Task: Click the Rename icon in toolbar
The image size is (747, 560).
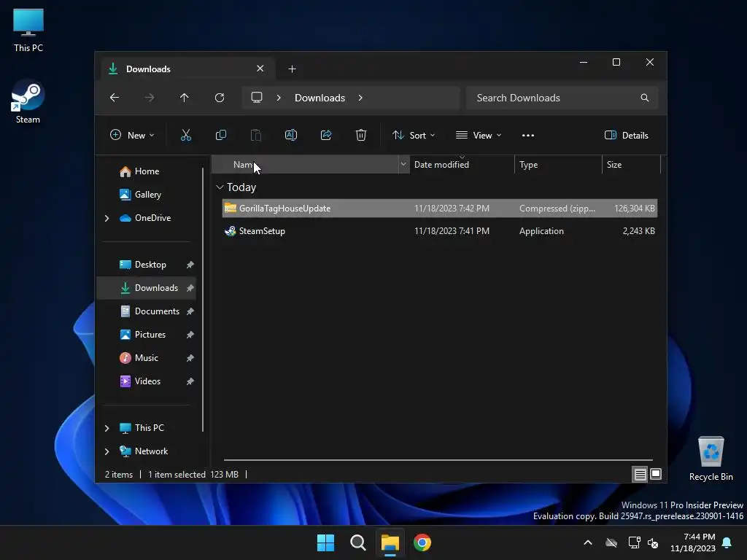Action: [x=291, y=135]
